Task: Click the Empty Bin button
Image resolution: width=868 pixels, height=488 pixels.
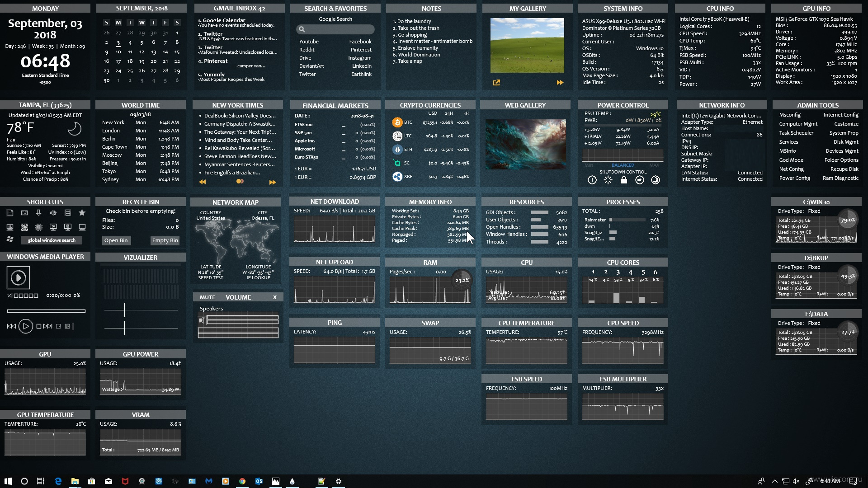Action: tap(165, 240)
